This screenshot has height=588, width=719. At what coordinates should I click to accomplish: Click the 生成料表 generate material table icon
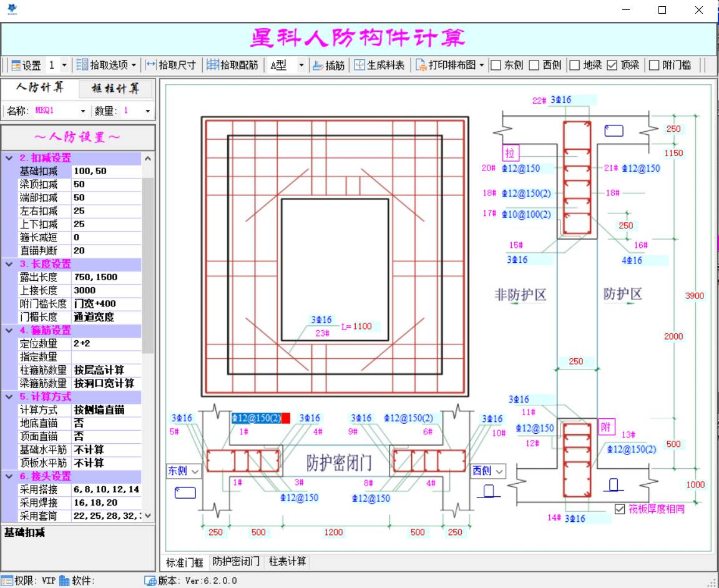tap(359, 65)
